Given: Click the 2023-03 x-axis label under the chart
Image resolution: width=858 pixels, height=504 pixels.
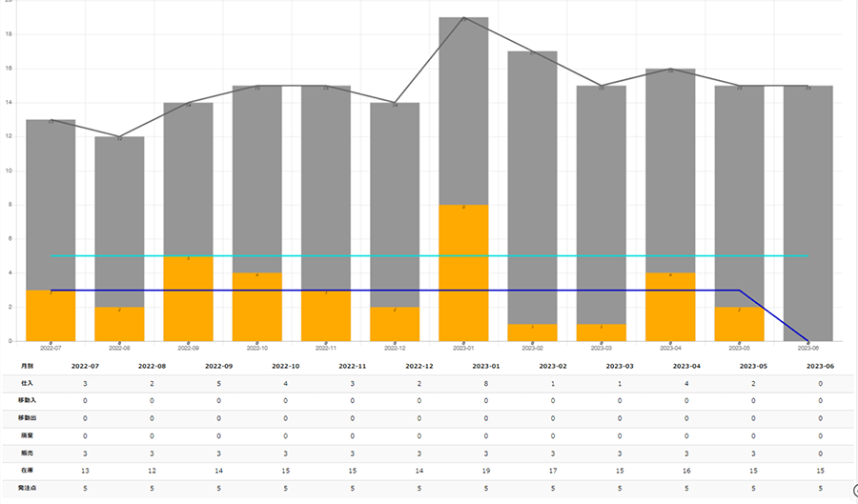Looking at the screenshot, I should (x=602, y=349).
